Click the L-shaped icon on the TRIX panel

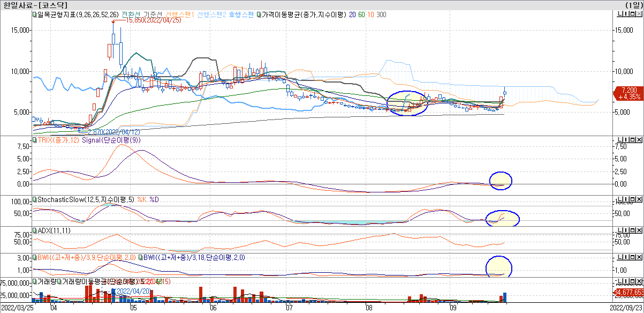[x=619, y=140]
